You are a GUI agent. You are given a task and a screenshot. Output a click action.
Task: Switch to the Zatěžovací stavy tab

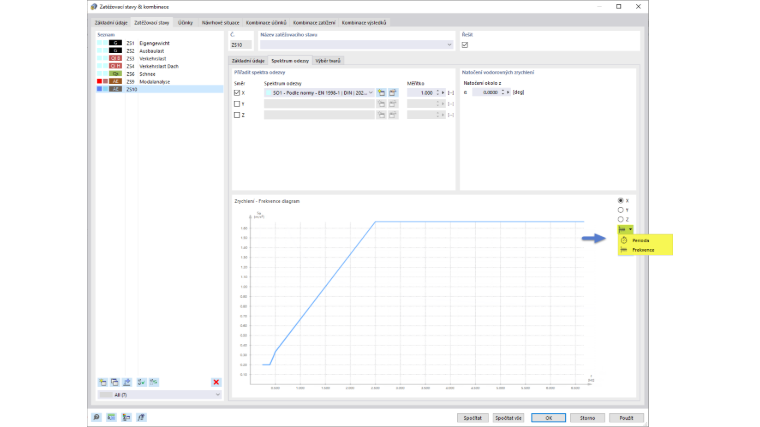(x=152, y=23)
